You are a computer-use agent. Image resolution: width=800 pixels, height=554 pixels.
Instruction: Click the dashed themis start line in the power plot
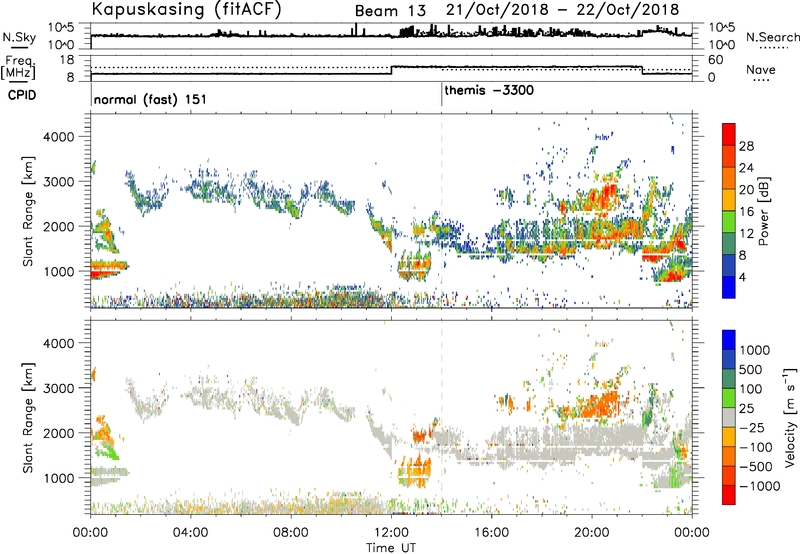442,211
